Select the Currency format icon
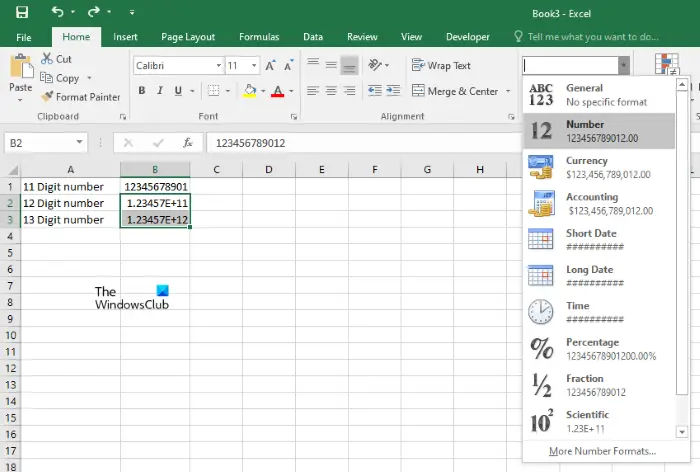The height and width of the screenshot is (472, 700). 541,167
